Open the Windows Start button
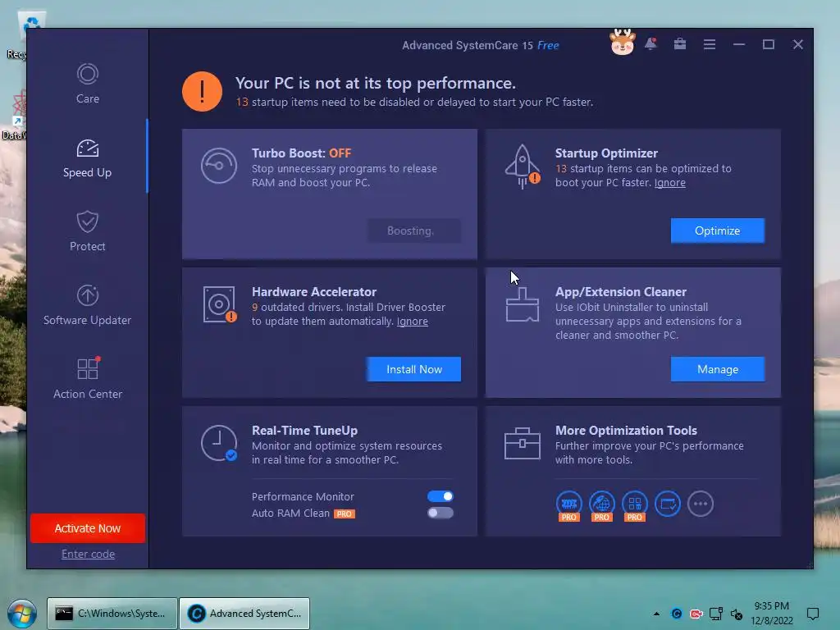840x630 pixels. coord(22,614)
